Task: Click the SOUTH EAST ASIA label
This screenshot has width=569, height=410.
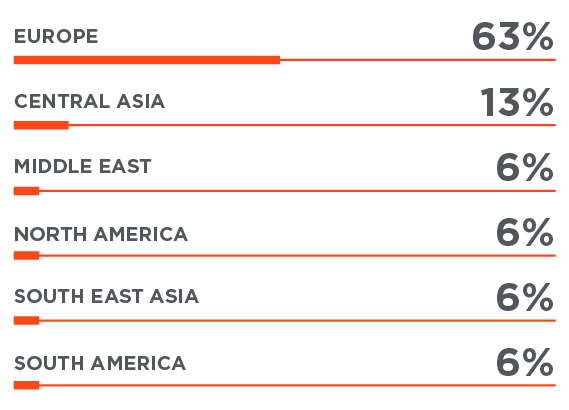Action: 106,296
